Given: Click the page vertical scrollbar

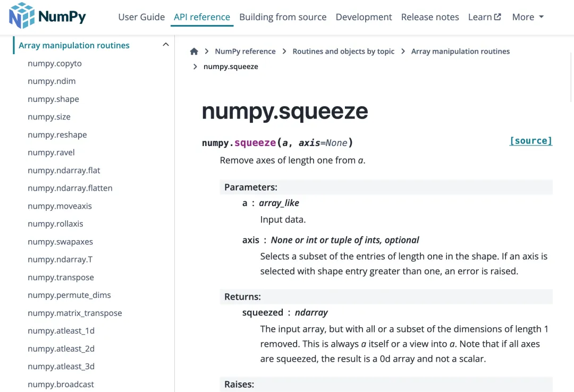Looking at the screenshot, I should coord(571,77).
